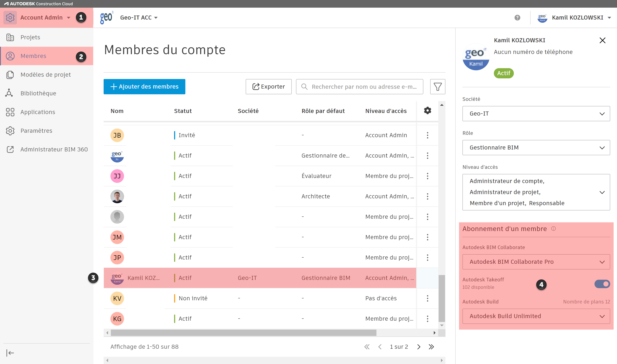This screenshot has width=617, height=364.
Task: Click the filter funnel icon
Action: (438, 87)
